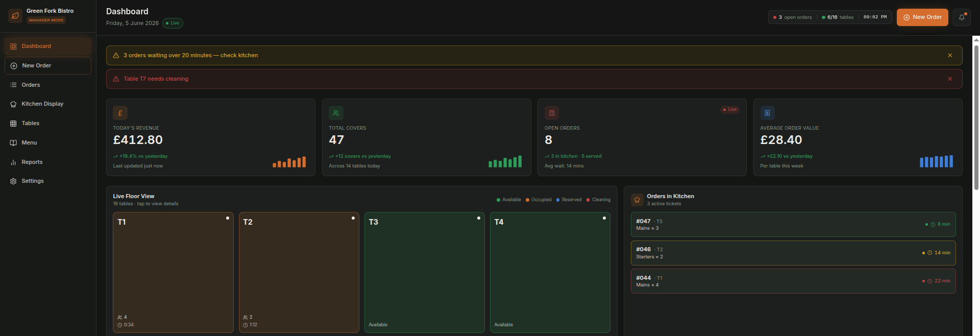Click the guests icon on table T1
980x336 pixels.
coord(120,318)
